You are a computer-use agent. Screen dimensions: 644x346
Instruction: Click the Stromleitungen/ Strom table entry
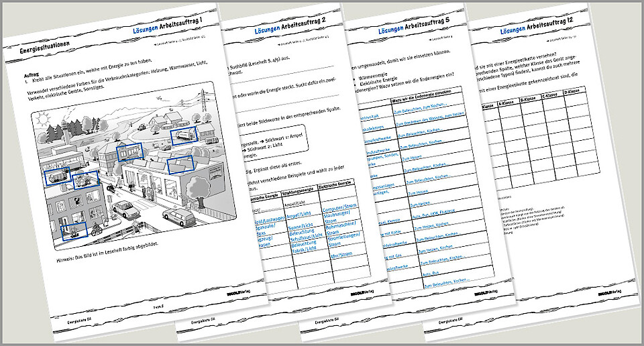point(343,239)
